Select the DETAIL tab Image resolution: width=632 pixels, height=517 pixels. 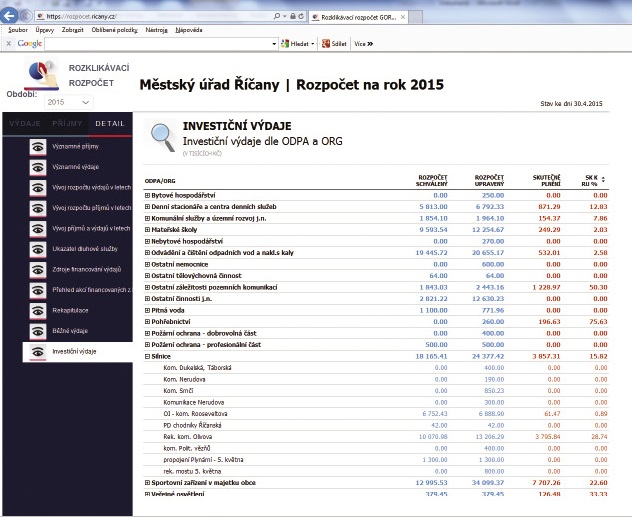[x=110, y=124]
